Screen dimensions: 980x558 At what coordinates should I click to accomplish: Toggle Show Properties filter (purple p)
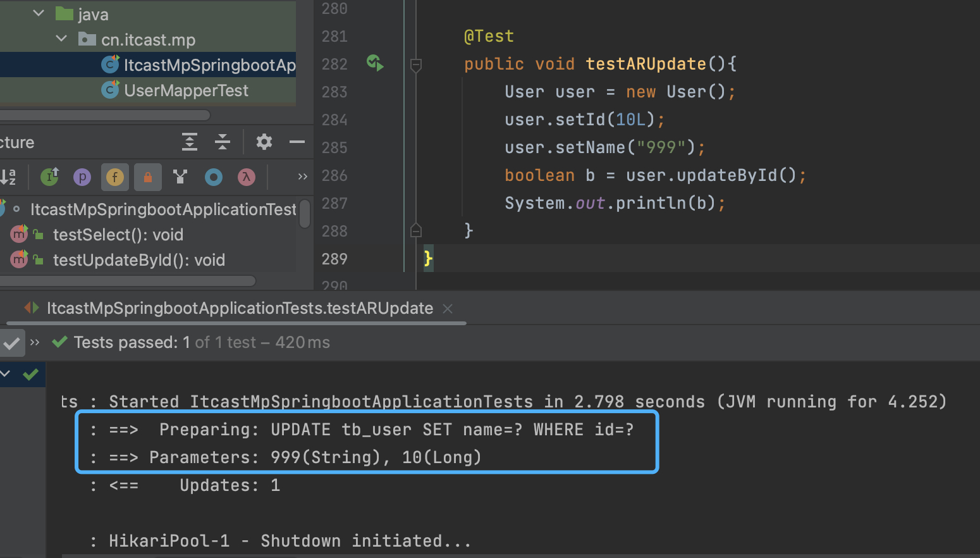click(x=82, y=177)
